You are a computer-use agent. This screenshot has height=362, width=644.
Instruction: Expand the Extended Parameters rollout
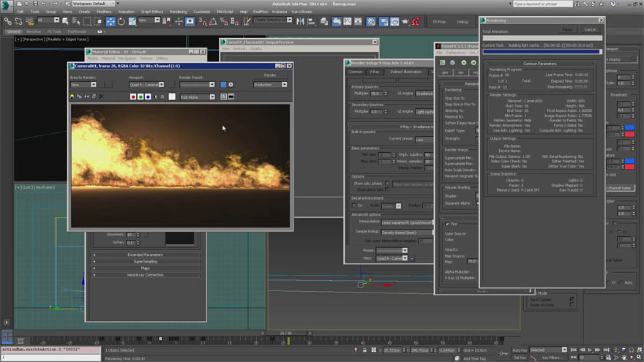(146, 255)
